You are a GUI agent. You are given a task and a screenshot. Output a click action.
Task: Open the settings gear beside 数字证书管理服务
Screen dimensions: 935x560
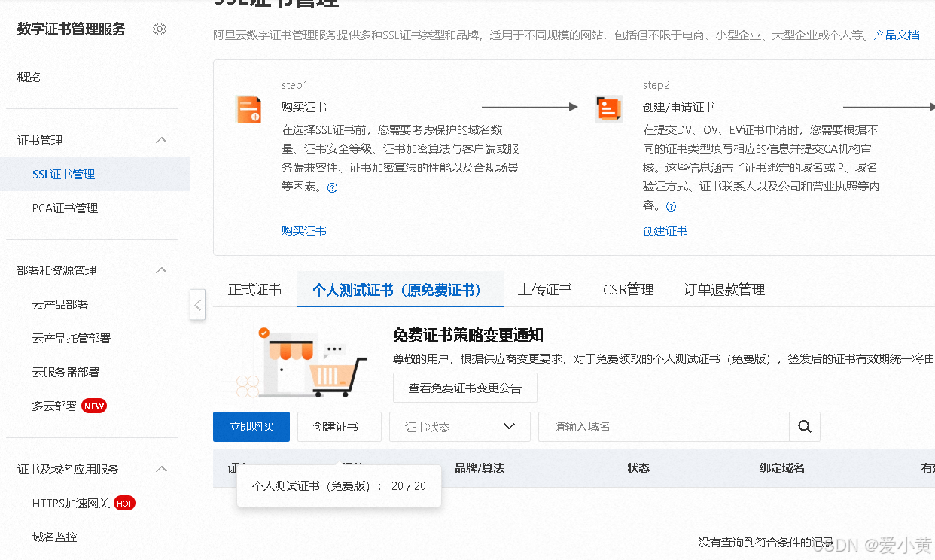click(x=159, y=29)
